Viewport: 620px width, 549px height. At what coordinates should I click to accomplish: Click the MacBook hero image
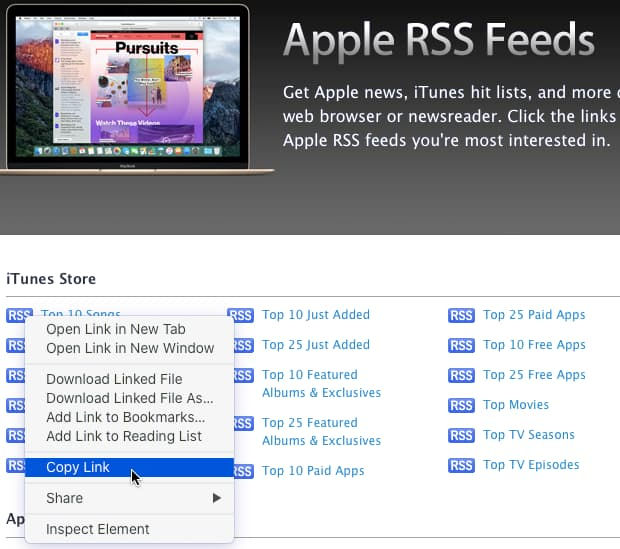click(x=136, y=89)
